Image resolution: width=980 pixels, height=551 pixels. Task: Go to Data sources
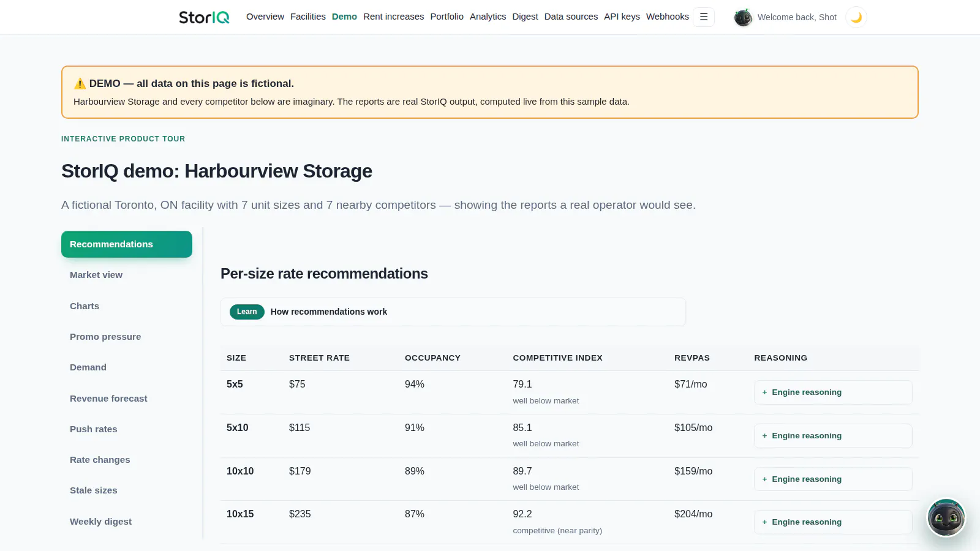click(x=571, y=17)
